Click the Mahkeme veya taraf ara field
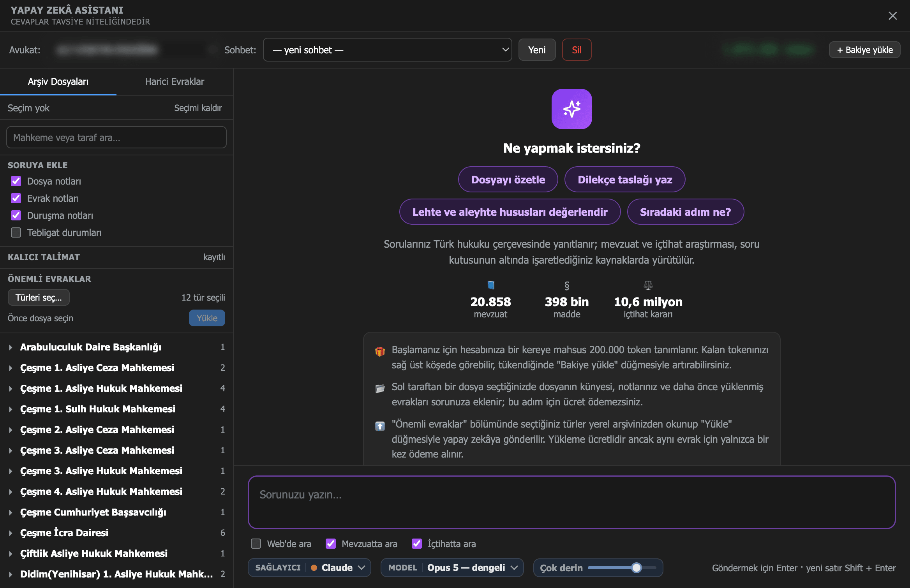 click(x=116, y=137)
